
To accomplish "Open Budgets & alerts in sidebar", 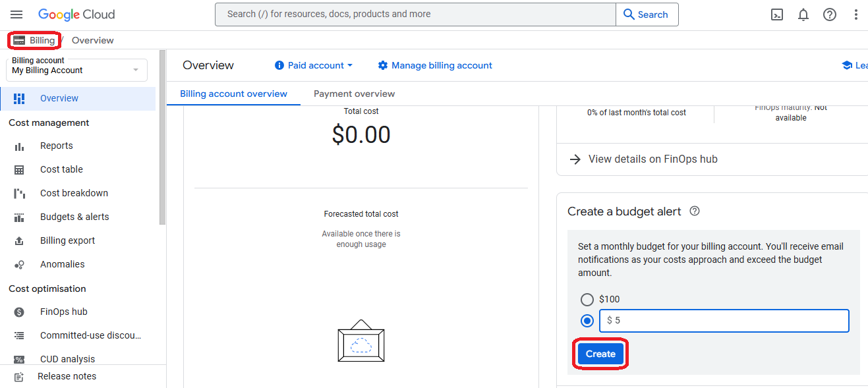I will point(74,217).
